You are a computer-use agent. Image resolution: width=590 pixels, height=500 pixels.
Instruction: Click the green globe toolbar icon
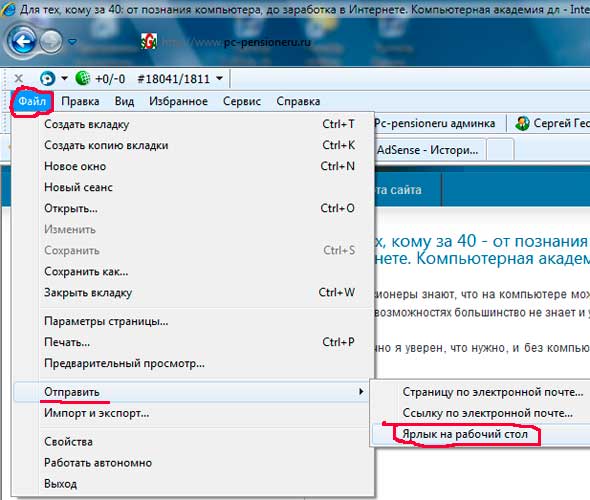(x=82, y=78)
